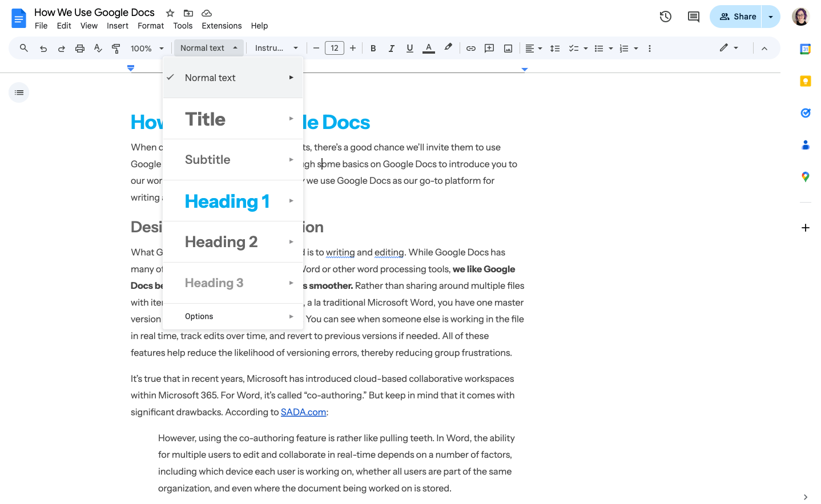The image size is (821, 504).
Task: Click the Google Docs home icon
Action: (x=19, y=18)
